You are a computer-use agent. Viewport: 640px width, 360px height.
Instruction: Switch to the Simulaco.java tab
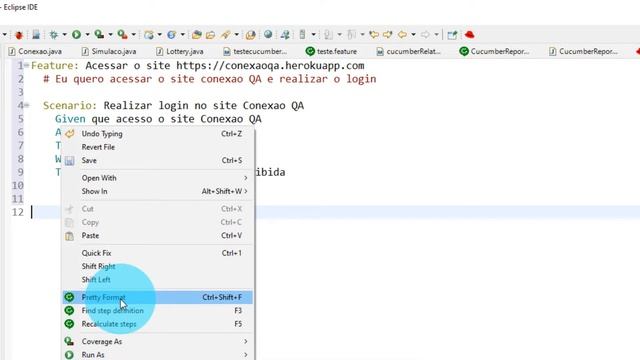pyautogui.click(x=109, y=51)
